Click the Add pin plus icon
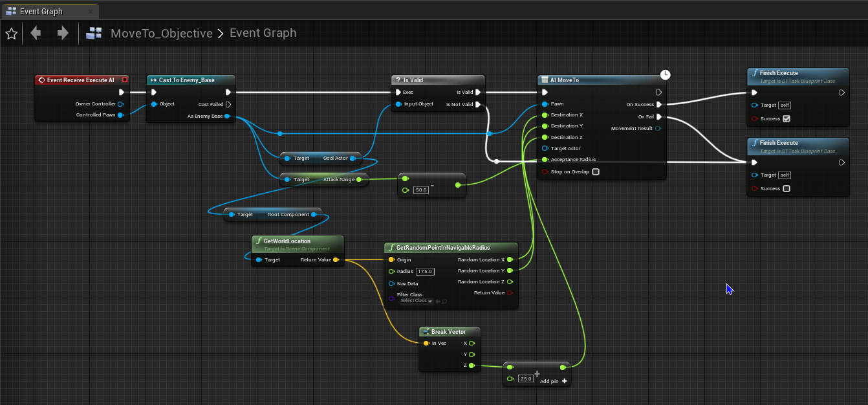 coord(565,381)
